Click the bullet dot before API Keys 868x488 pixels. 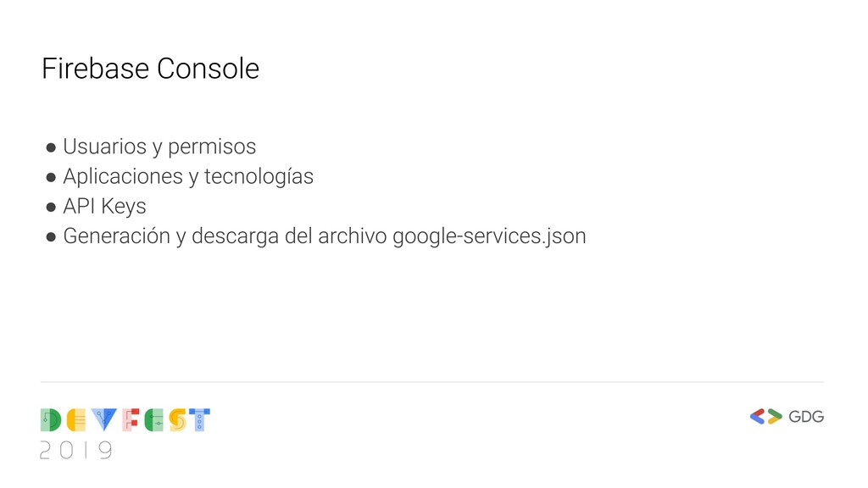(51, 208)
